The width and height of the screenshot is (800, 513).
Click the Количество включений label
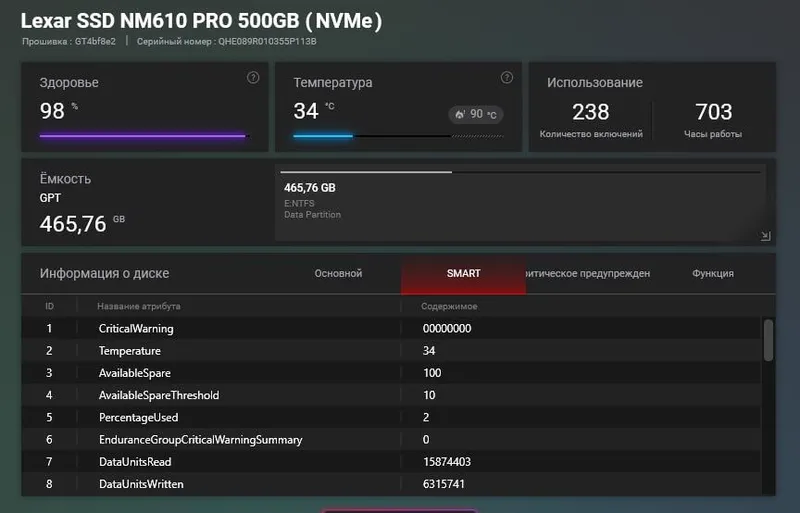click(x=591, y=134)
